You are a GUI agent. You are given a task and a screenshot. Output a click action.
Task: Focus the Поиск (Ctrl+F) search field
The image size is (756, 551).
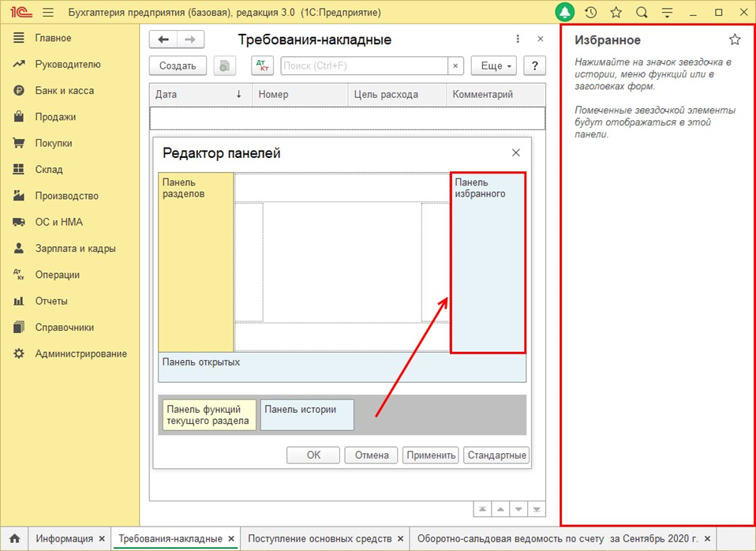pyautogui.click(x=364, y=66)
